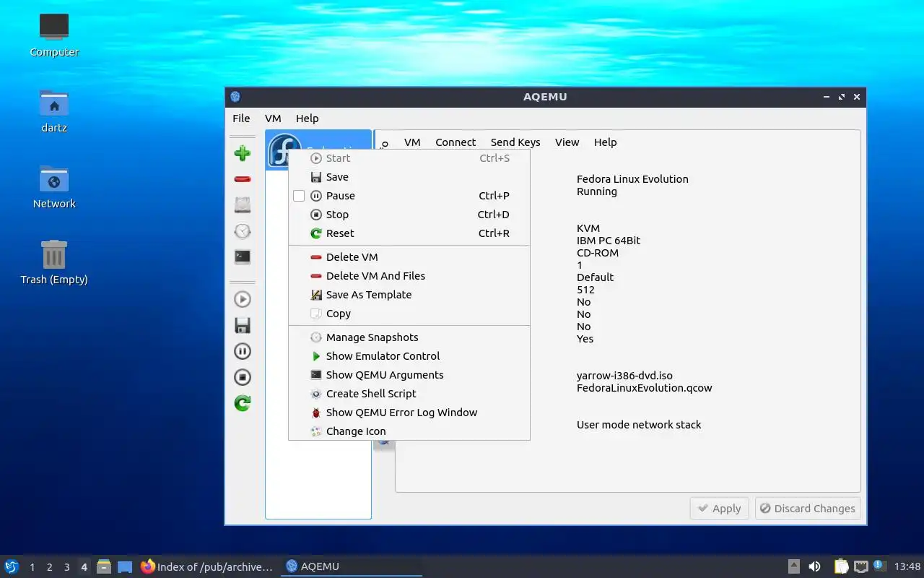Open the main VM menu next to File

[x=273, y=118]
